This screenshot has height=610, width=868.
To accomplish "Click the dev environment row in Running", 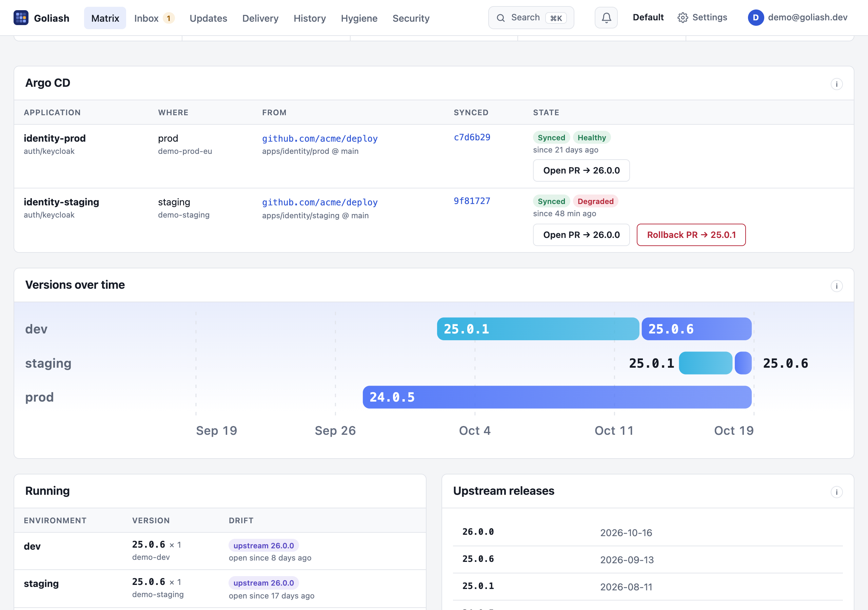I will pyautogui.click(x=220, y=551).
